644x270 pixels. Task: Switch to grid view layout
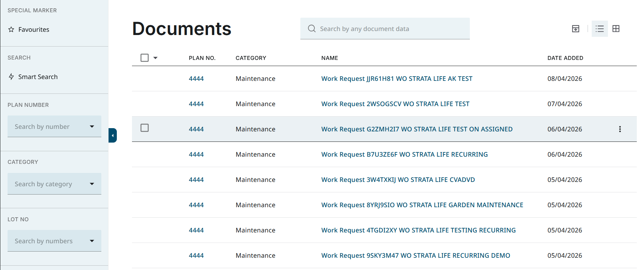click(616, 29)
